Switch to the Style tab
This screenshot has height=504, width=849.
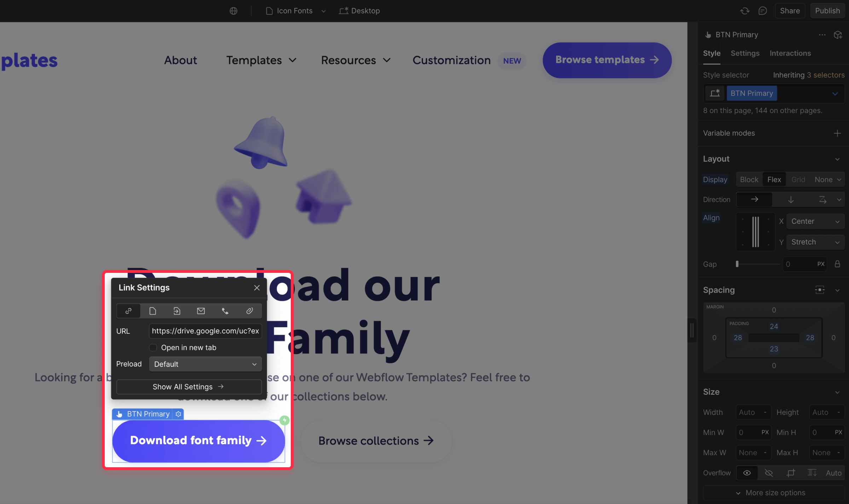pos(711,53)
